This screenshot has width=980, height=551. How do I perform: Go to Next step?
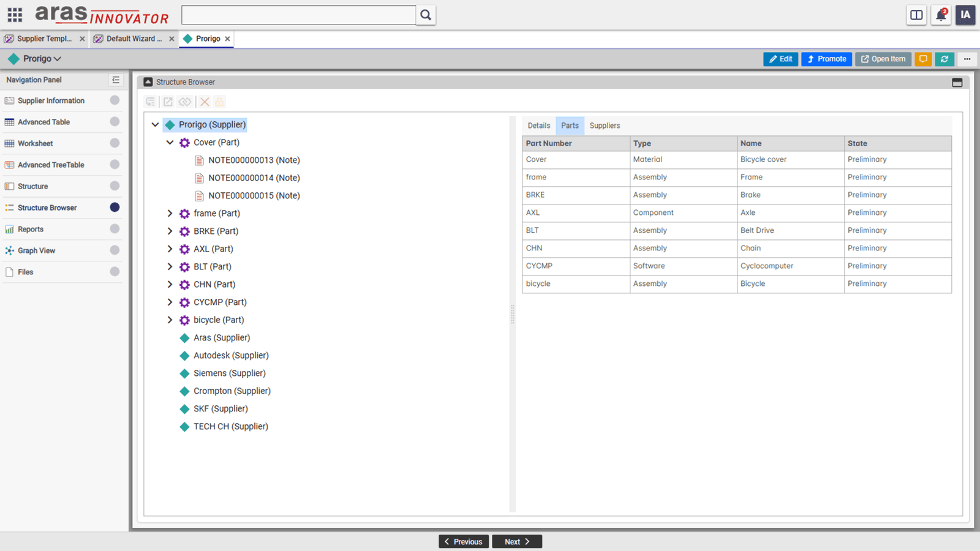pos(517,542)
